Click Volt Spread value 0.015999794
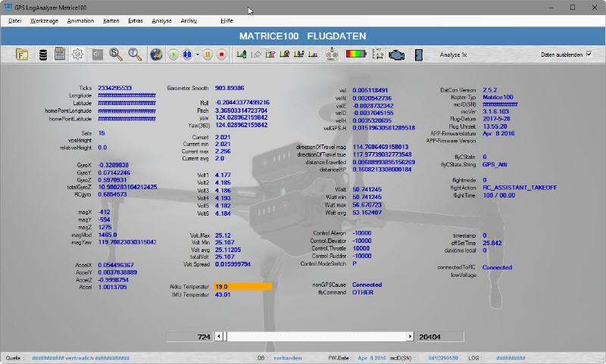The width and height of the screenshot is (606, 364). (233, 264)
